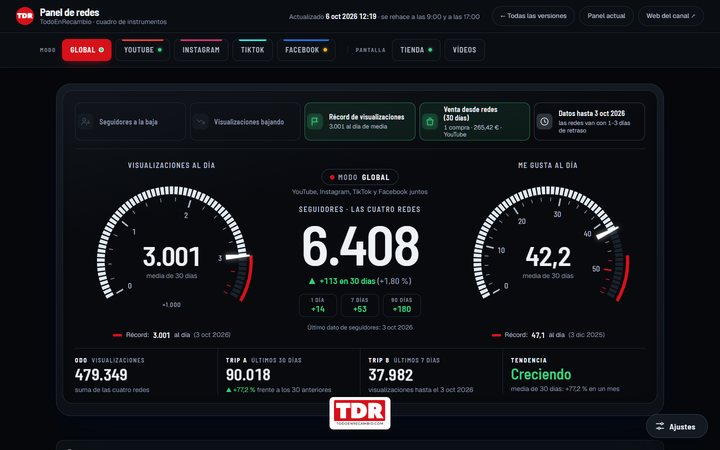Click the Creciendo trend label
720x450 pixels.
click(x=541, y=374)
